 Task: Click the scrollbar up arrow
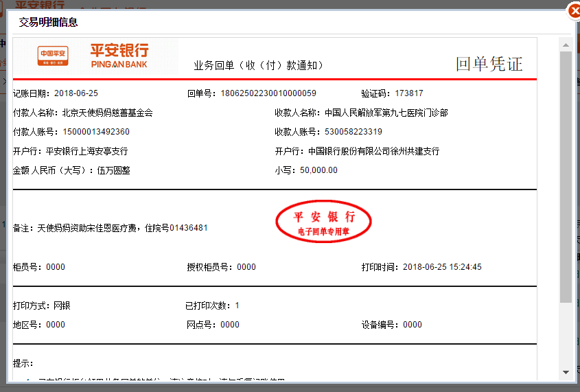(x=566, y=45)
